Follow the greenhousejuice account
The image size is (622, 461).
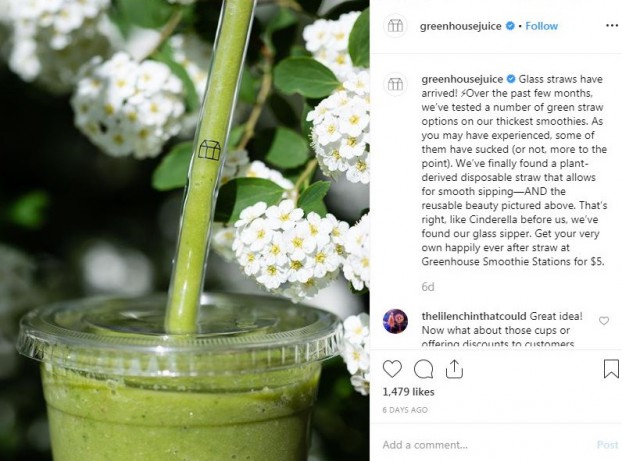point(541,26)
